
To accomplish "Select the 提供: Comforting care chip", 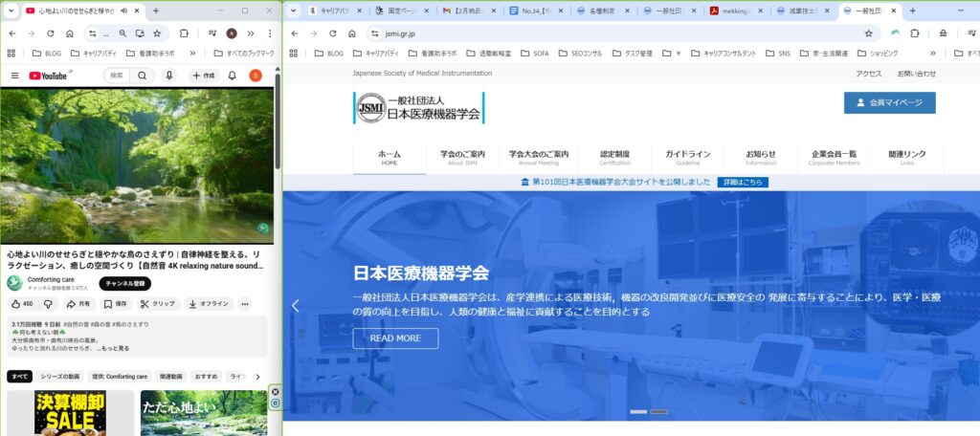I will 120,377.
